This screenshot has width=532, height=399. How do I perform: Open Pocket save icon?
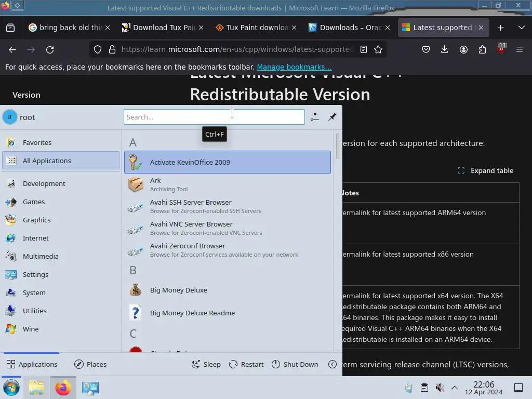426,49
